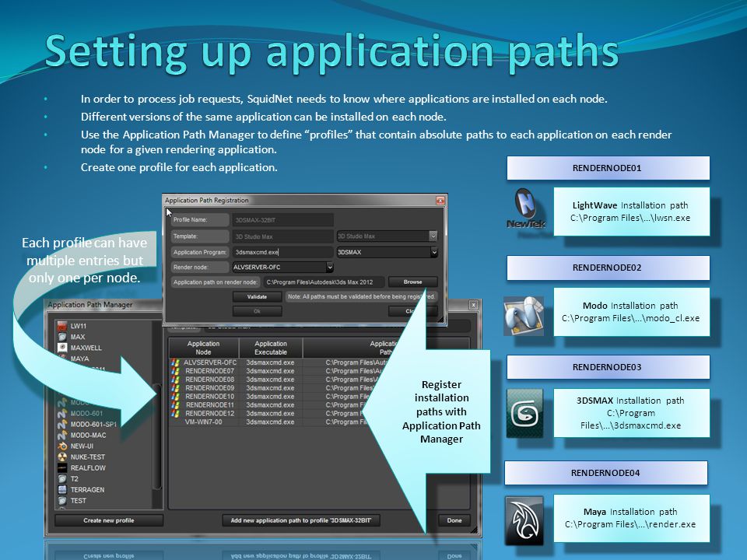Close the Application Path Manager window
The height and width of the screenshot is (560, 747).
[x=474, y=305]
